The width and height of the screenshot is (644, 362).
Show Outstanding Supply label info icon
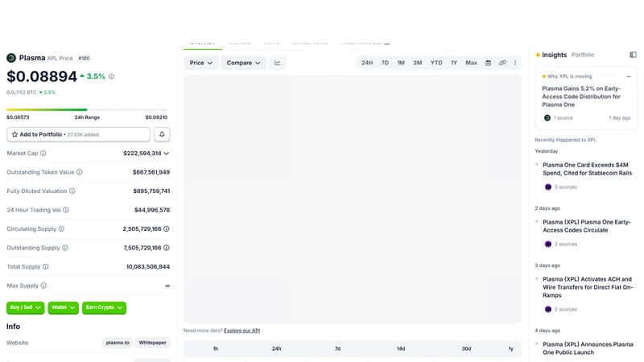click(x=65, y=248)
